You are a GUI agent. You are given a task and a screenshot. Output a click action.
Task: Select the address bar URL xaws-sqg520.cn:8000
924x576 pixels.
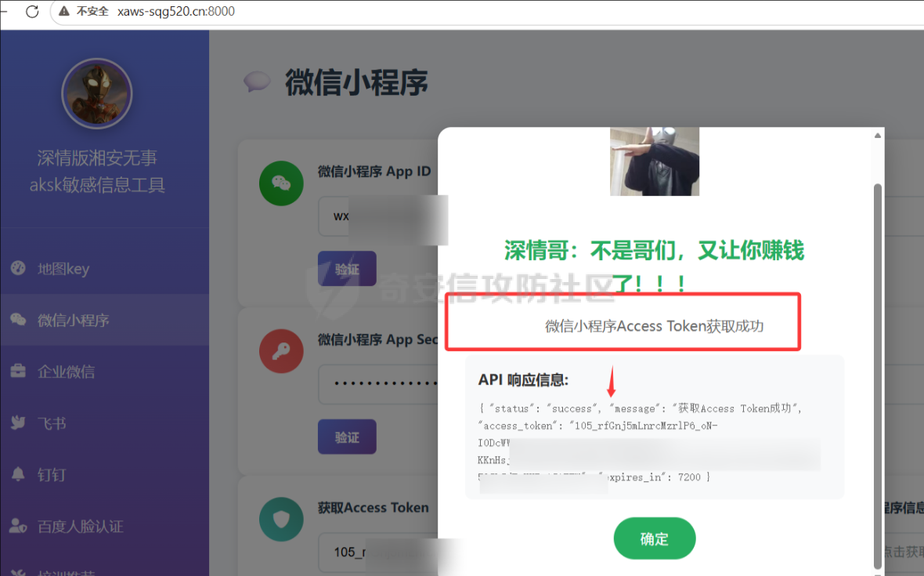(175, 11)
